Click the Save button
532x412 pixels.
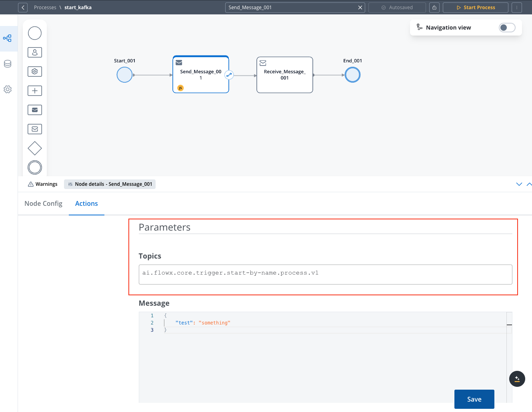(x=474, y=399)
